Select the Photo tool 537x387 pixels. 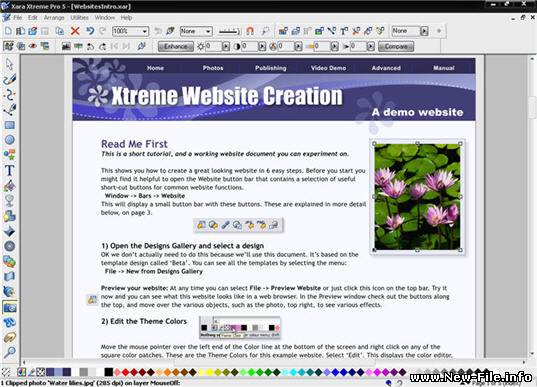[x=9, y=307]
